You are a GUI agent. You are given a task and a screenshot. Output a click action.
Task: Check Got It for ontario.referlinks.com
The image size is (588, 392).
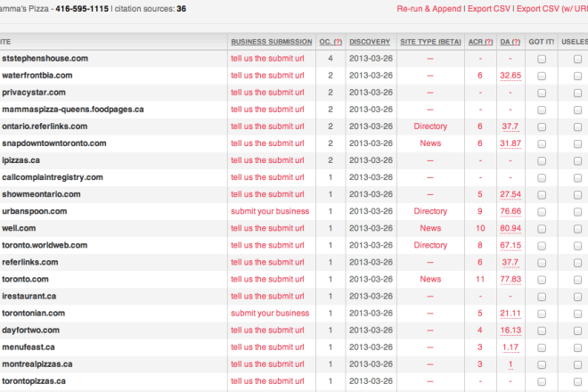pos(541,127)
